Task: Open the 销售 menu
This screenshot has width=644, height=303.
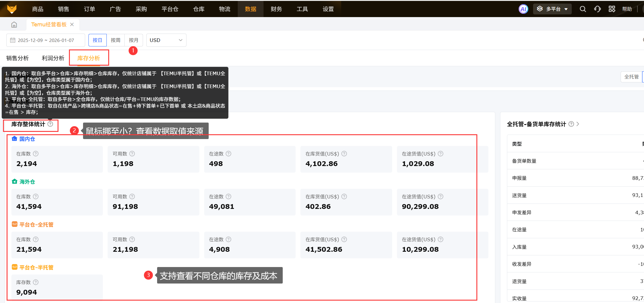Action: click(x=64, y=9)
